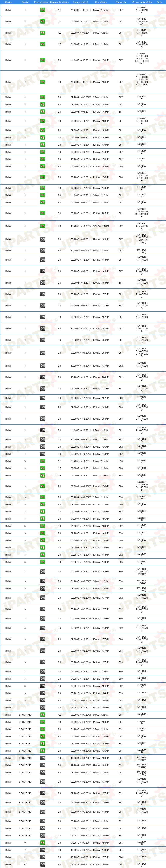Click the Marka column header
Screen dimensions: 166x868
[8, 2]
